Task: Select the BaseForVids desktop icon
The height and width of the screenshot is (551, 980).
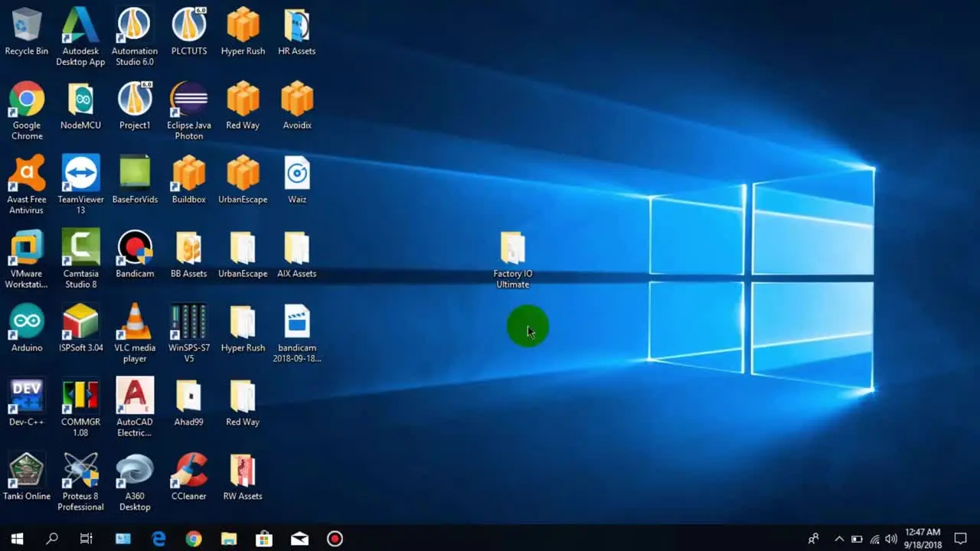Action: click(x=135, y=181)
